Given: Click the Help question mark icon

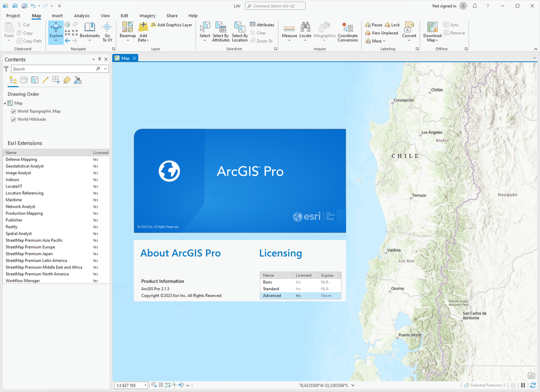Looking at the screenshot, I should (488, 6).
